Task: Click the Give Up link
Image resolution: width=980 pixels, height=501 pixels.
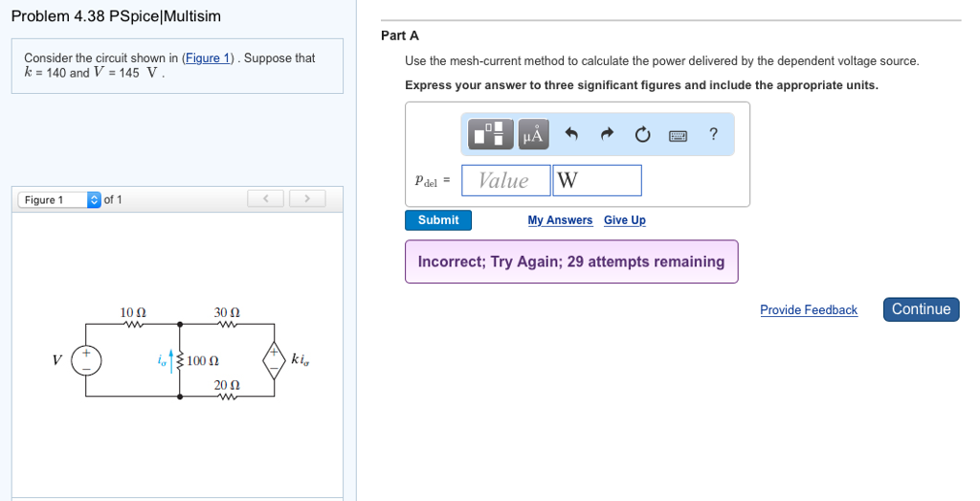Action: pyautogui.click(x=624, y=220)
